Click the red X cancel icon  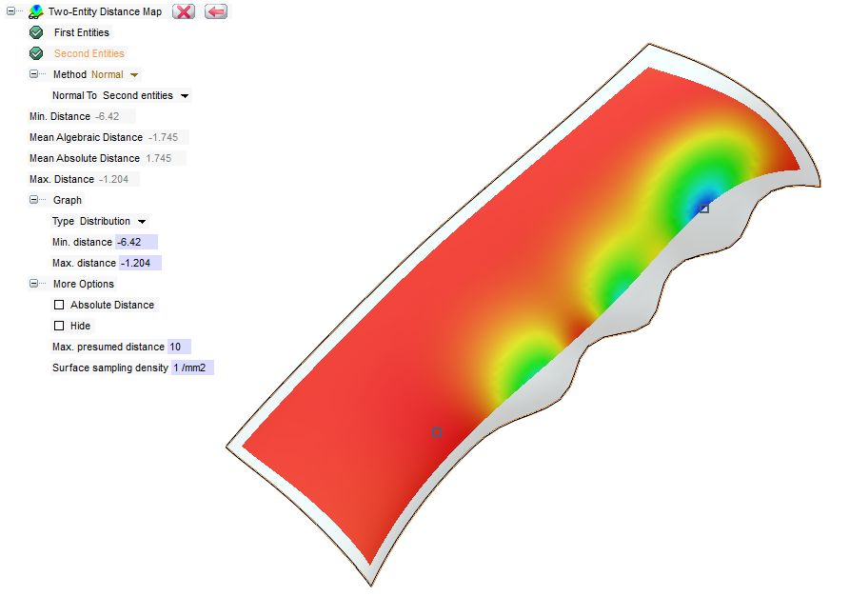(x=184, y=11)
